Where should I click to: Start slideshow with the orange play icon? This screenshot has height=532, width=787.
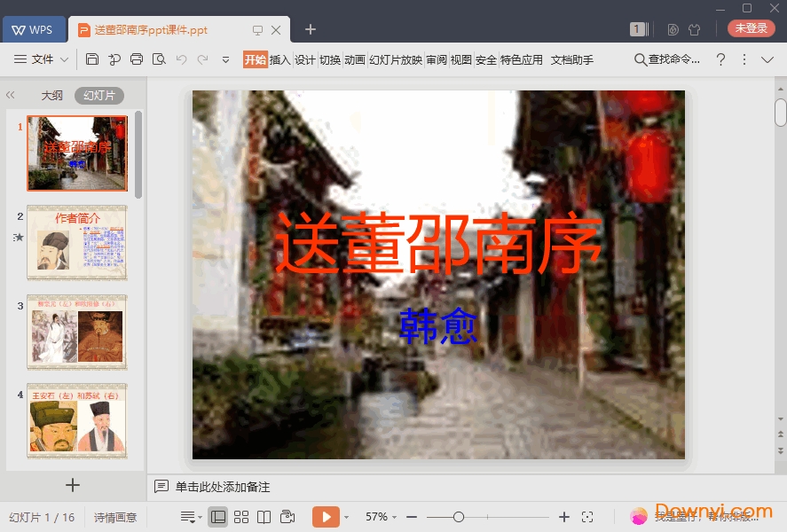[x=327, y=516]
